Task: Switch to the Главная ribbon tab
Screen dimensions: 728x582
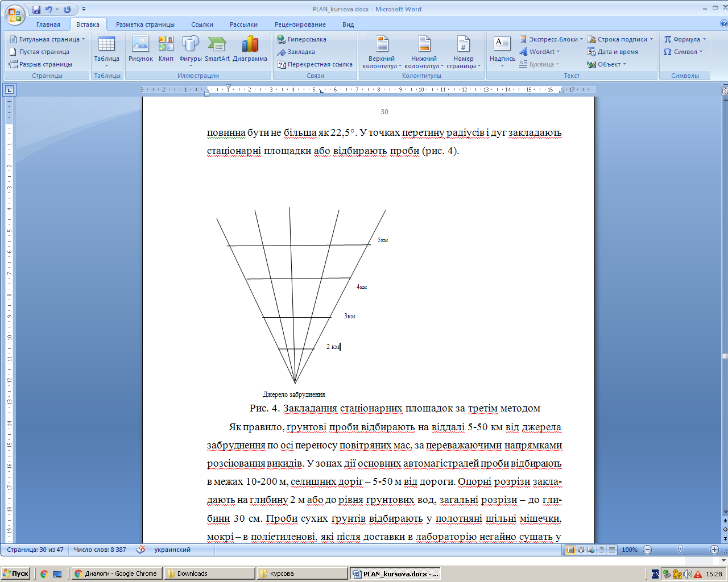Action: click(48, 24)
